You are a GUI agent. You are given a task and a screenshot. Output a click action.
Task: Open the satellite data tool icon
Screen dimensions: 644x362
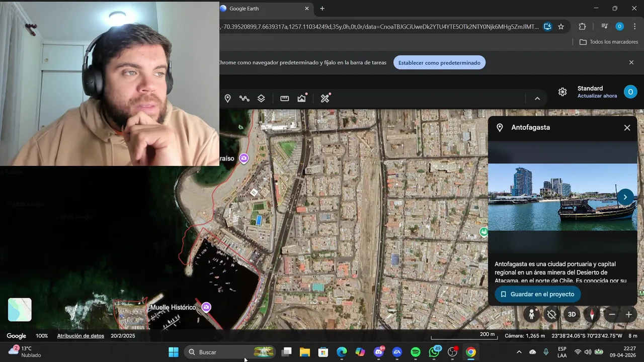point(326,98)
